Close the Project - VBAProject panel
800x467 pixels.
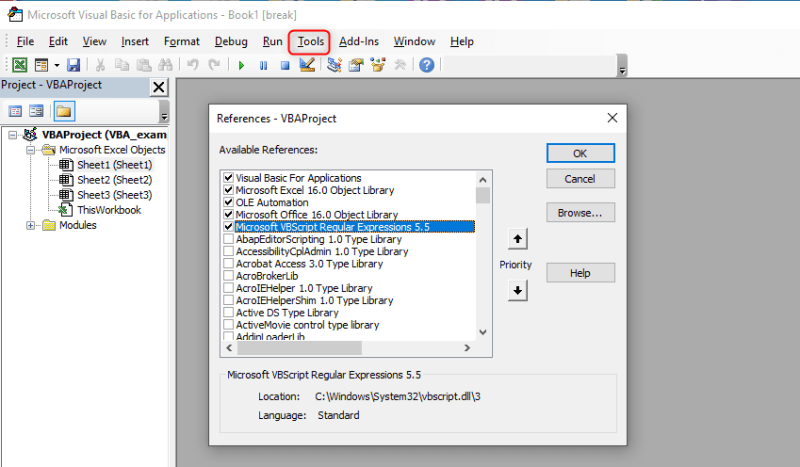click(x=159, y=87)
